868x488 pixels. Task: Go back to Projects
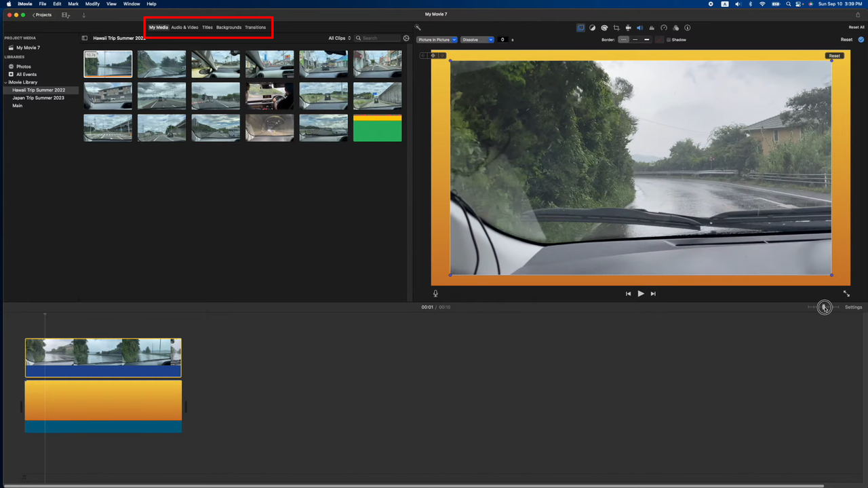(x=42, y=15)
